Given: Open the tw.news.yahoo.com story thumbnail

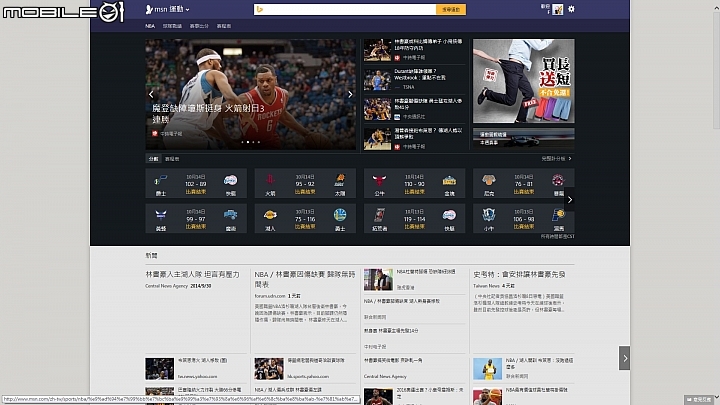Looking at the screenshot, I should [160, 369].
